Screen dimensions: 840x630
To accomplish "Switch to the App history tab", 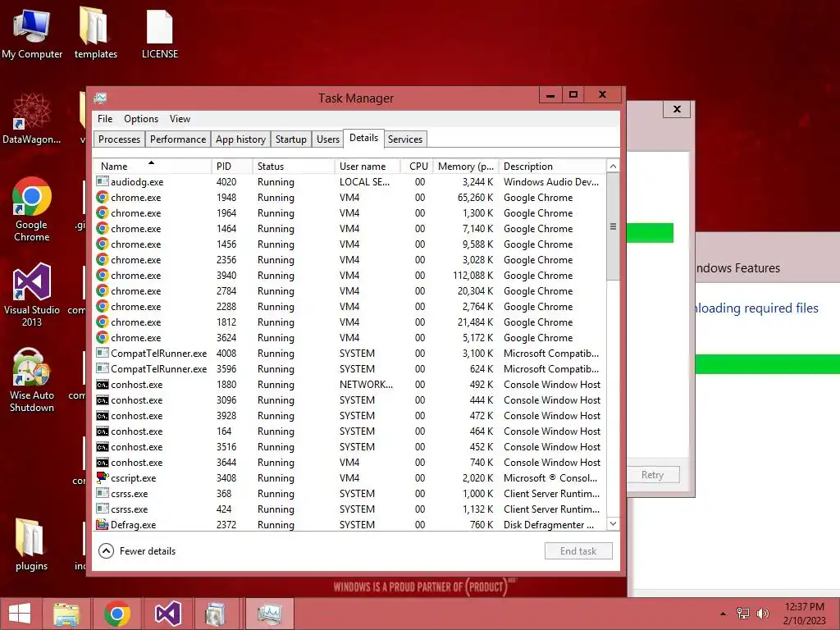I will 240,139.
